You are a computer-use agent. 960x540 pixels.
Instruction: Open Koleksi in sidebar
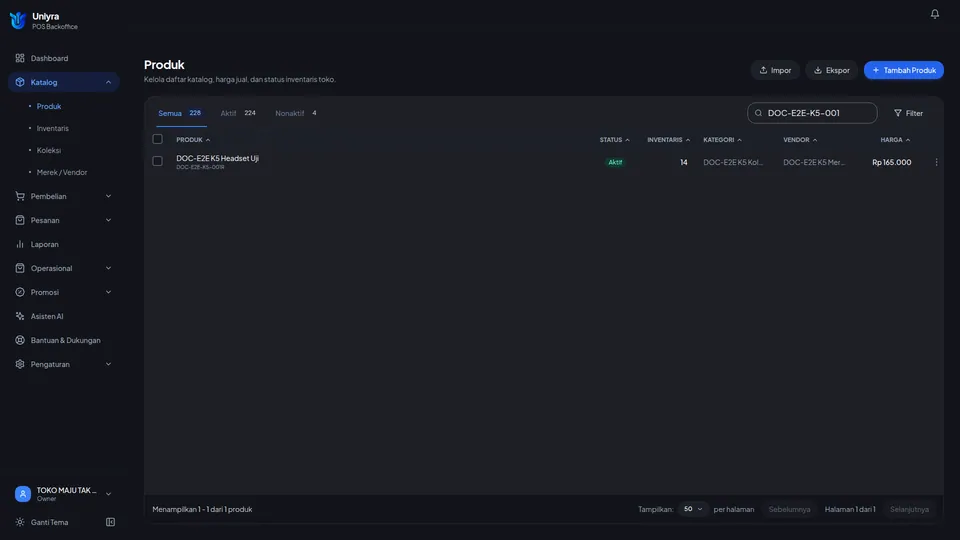(49, 150)
